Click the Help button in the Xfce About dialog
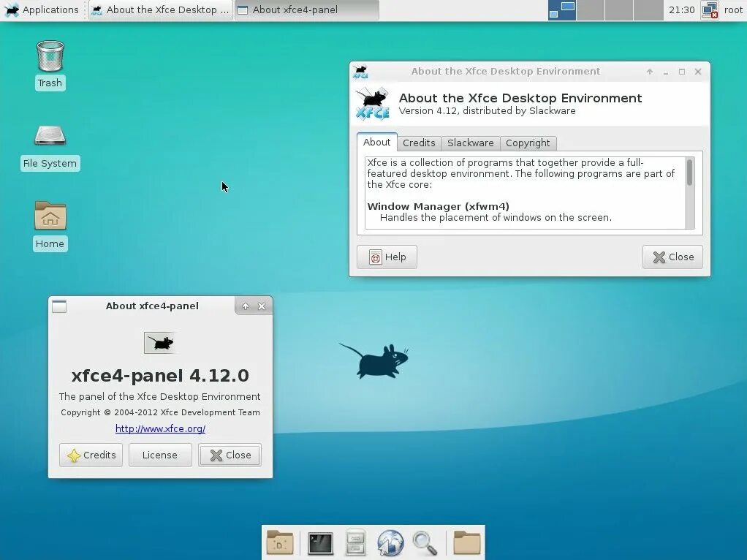The image size is (747, 560). pos(387,257)
